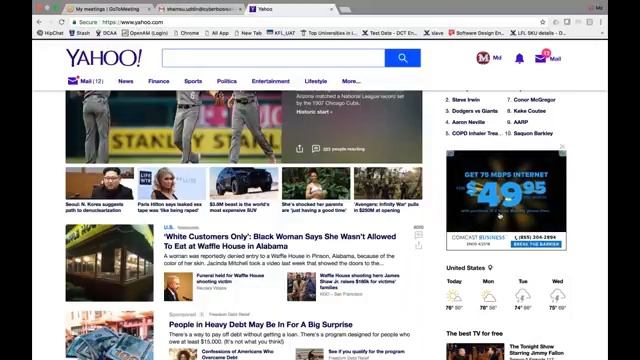The height and width of the screenshot is (360, 640).
Task: Click the Yahoo search input field
Action: (273, 58)
